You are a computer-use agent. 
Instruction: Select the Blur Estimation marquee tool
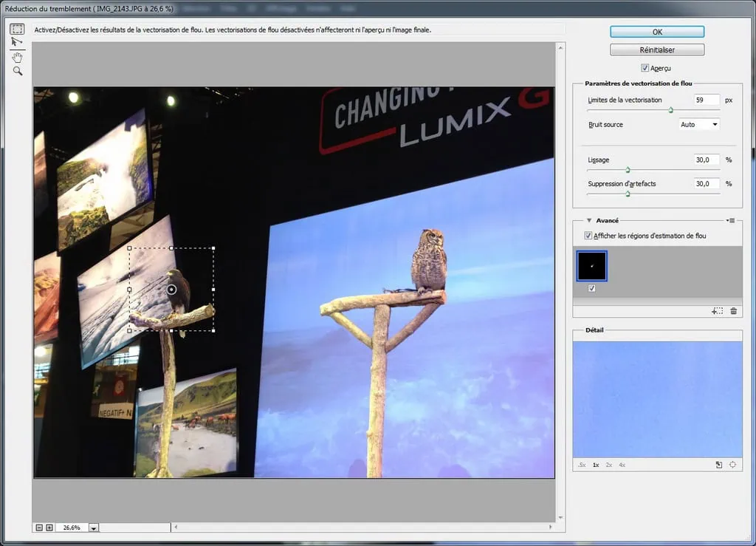tap(17, 29)
